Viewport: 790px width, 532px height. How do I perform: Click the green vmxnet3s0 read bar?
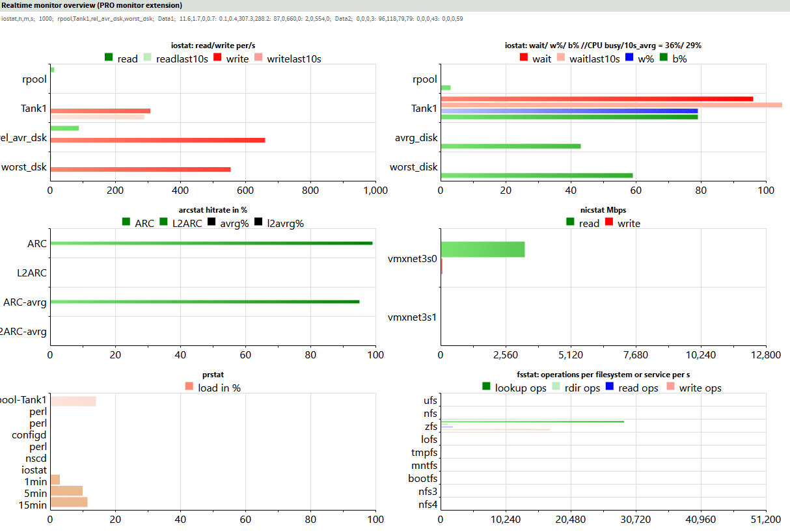[483, 249]
